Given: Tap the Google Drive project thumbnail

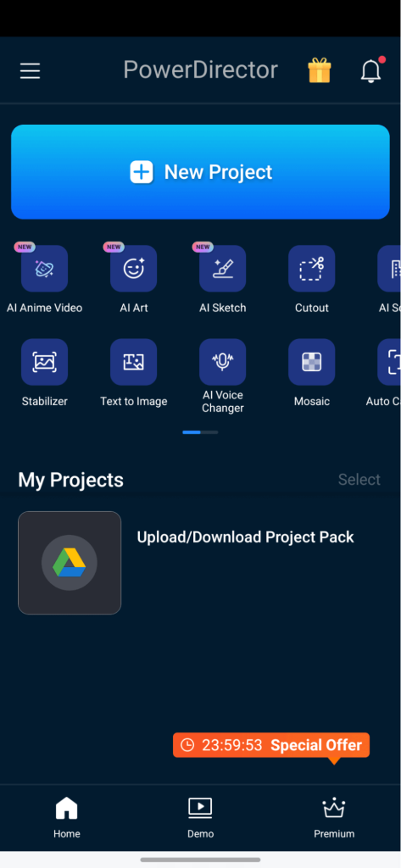Looking at the screenshot, I should (70, 563).
